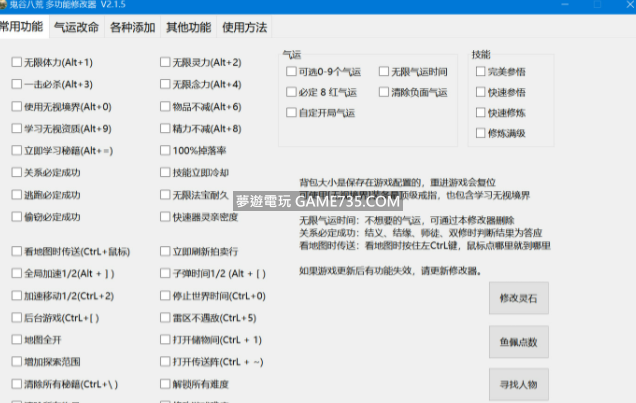Enable 雷区不遇敌(Ctrl+5) checkbox
This screenshot has height=403, width=636.
pos(165,317)
